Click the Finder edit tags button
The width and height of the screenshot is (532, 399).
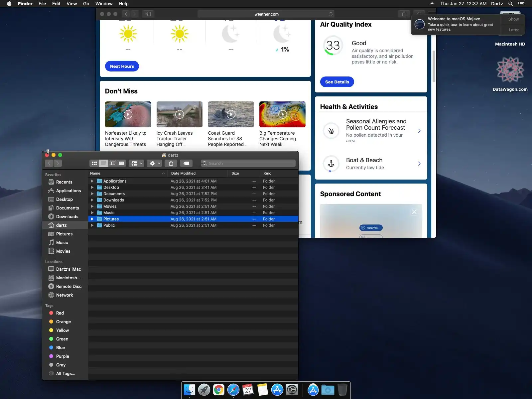tap(186, 163)
